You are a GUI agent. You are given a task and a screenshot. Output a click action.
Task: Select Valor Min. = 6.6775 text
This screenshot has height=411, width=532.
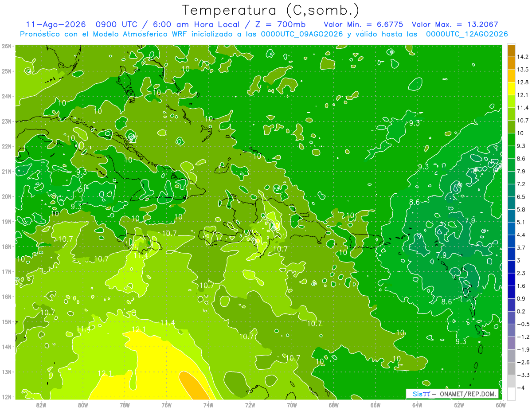(x=363, y=24)
